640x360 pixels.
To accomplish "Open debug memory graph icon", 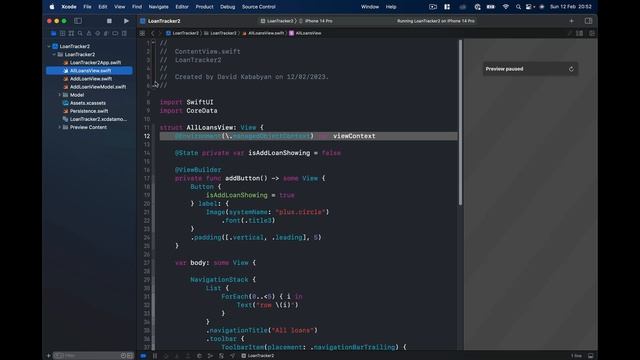I will (x=210, y=356).
